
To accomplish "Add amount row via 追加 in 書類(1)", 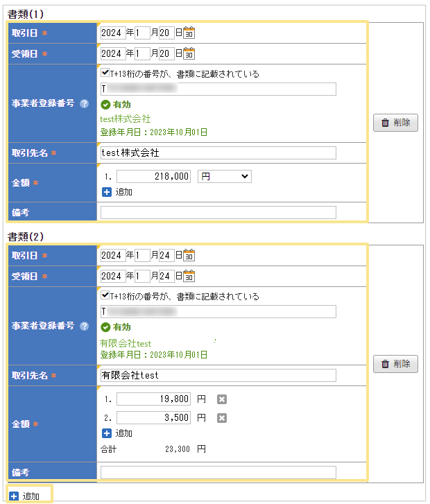I will 117,192.
